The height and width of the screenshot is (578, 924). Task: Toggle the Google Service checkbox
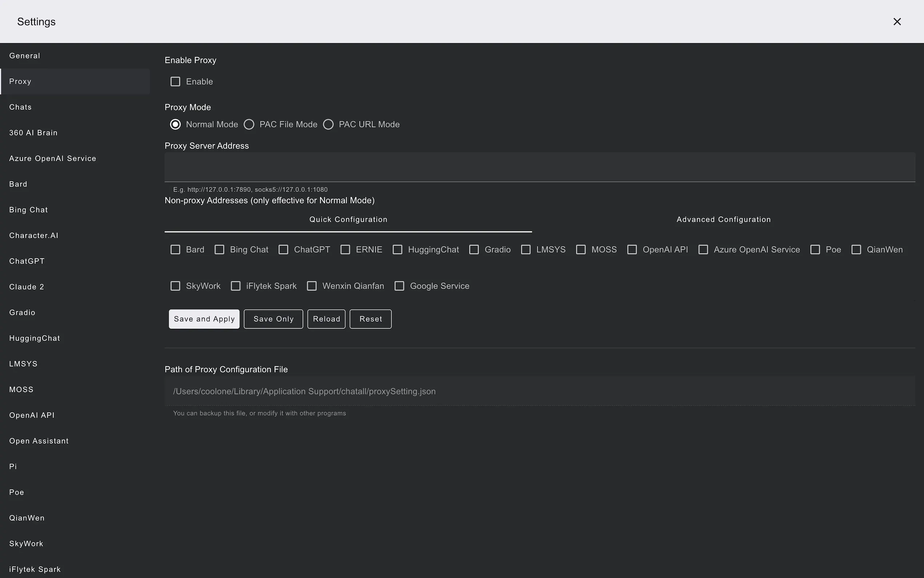click(x=399, y=286)
